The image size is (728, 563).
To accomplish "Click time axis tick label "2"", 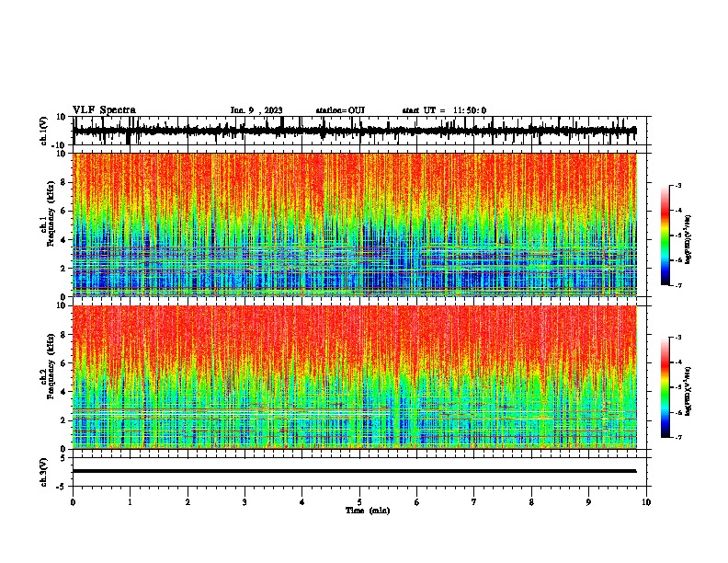I will click(x=188, y=502).
